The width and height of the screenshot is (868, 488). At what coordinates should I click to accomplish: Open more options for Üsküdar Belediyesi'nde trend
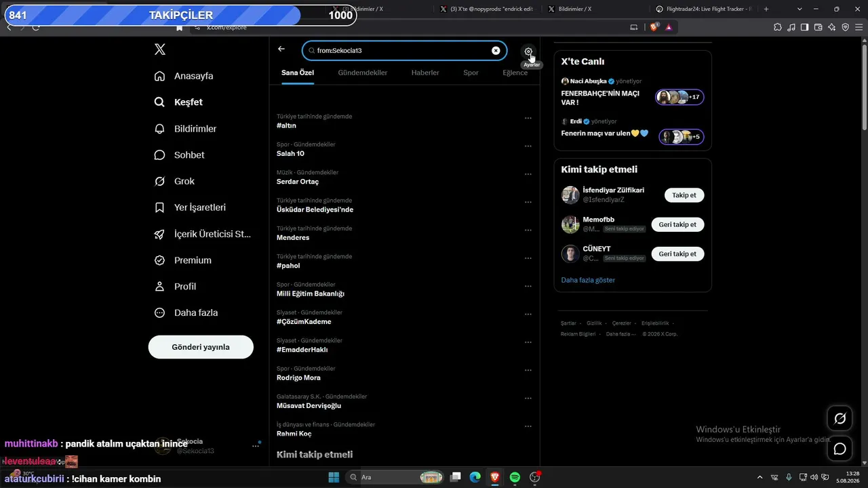[528, 202]
